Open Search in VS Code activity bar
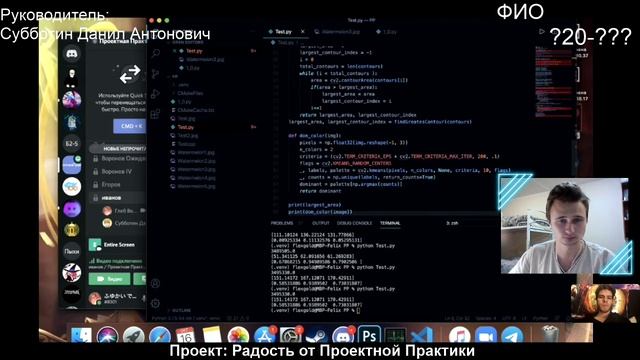 pyautogui.click(x=156, y=53)
